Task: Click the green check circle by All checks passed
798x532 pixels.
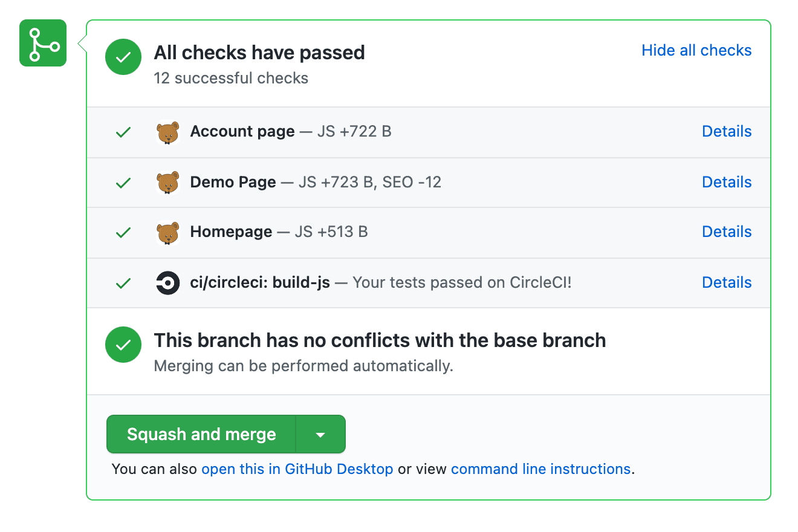Action: 123,57
